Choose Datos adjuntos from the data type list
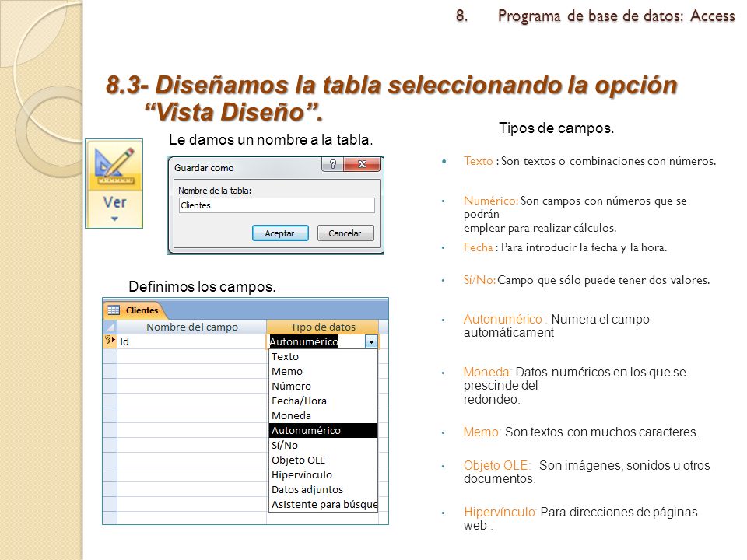Viewport: 747px width, 560px height. [323, 489]
